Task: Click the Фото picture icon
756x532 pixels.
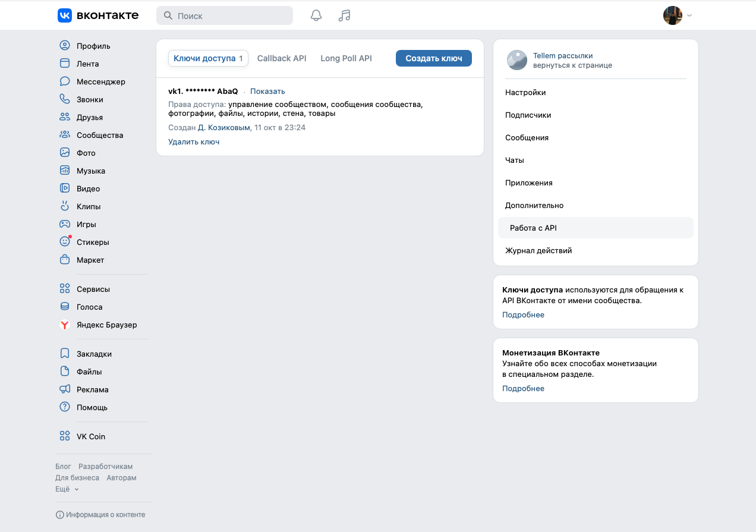Action: pyautogui.click(x=65, y=153)
